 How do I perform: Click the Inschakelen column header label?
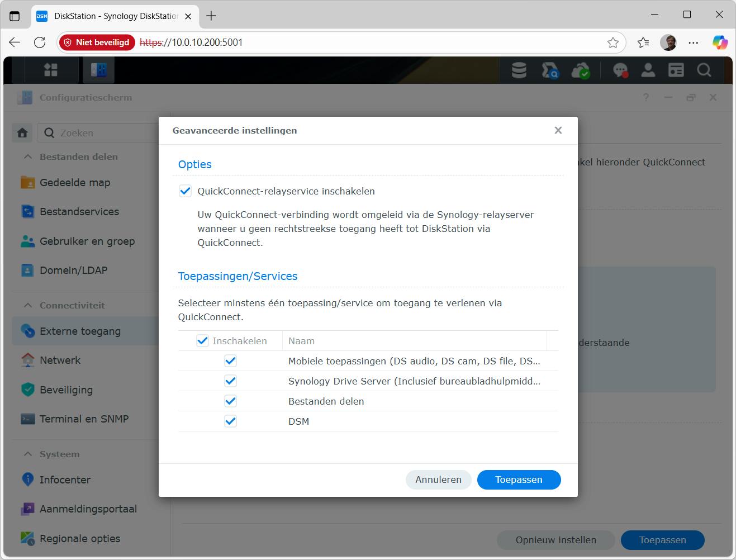coord(240,341)
